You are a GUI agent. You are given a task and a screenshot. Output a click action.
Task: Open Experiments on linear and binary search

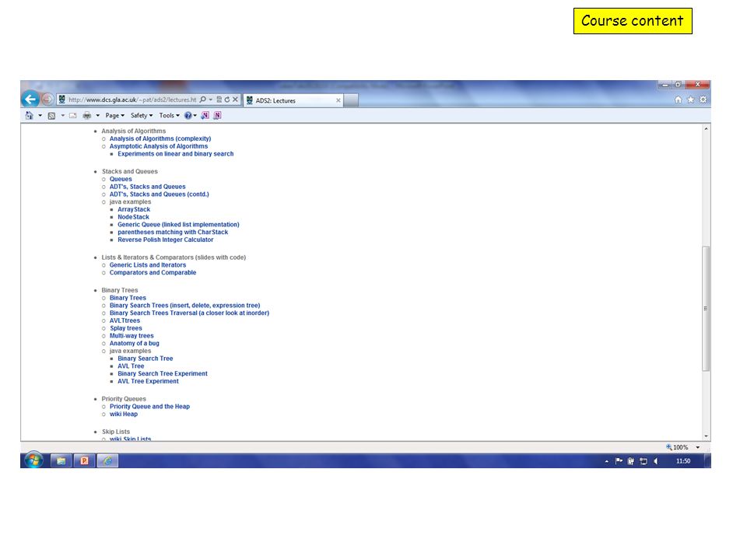pos(176,154)
